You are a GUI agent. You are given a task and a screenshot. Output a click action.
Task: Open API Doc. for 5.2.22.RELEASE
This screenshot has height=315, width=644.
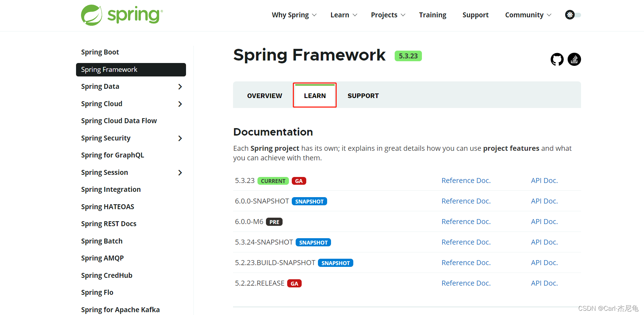tap(544, 283)
